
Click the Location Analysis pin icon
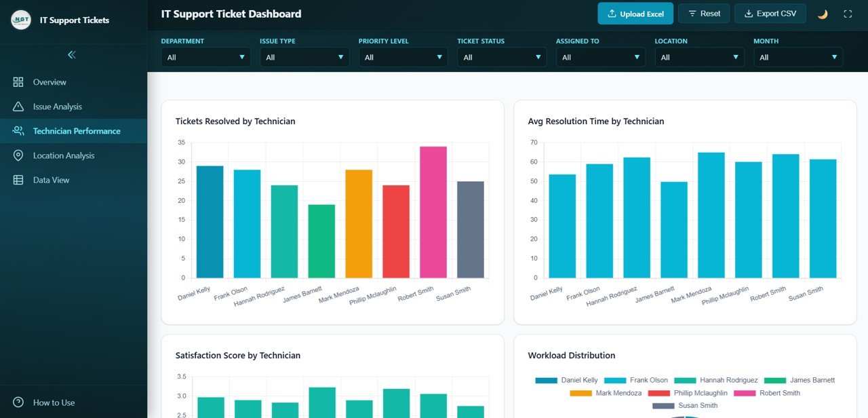[x=18, y=155]
